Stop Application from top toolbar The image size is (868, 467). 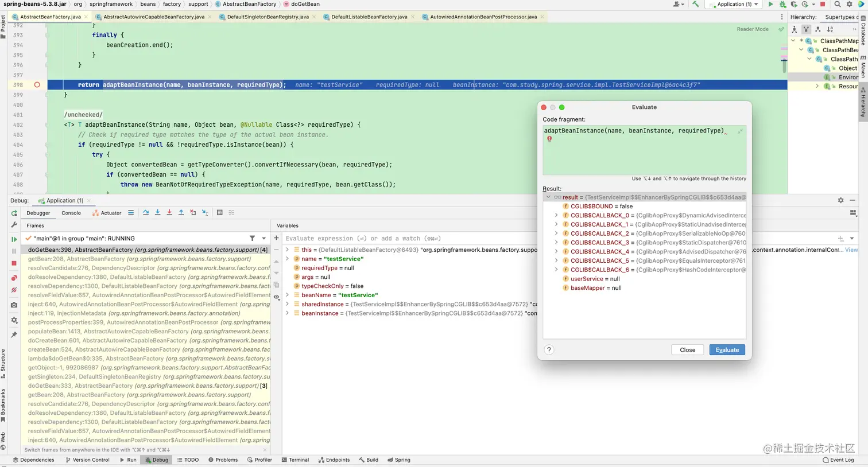[x=822, y=4]
